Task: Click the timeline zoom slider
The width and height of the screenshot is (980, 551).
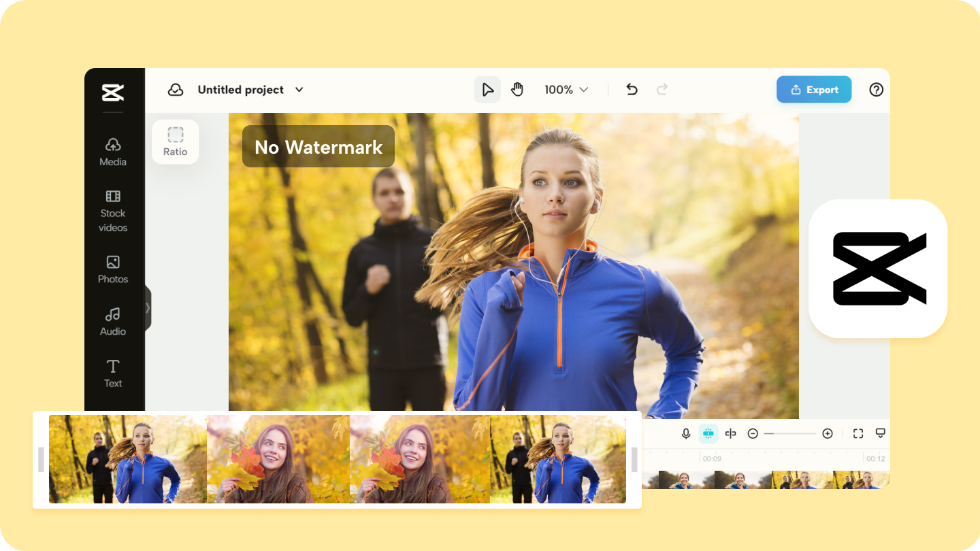Action: (x=790, y=433)
